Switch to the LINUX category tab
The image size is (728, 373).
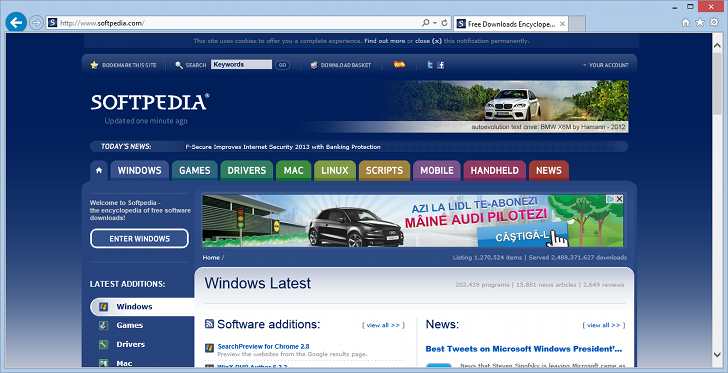coord(335,170)
